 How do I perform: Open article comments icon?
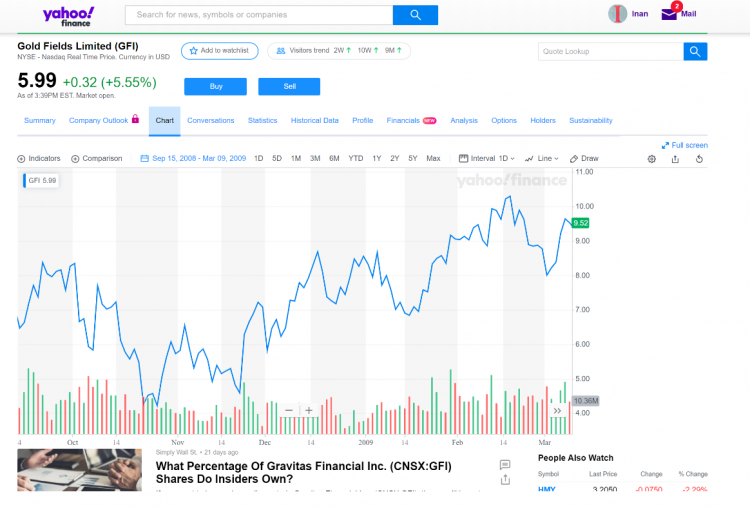coord(505,465)
